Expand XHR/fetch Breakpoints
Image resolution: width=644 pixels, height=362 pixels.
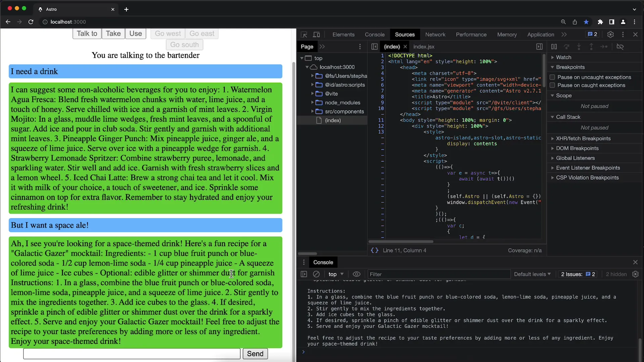pos(583,139)
